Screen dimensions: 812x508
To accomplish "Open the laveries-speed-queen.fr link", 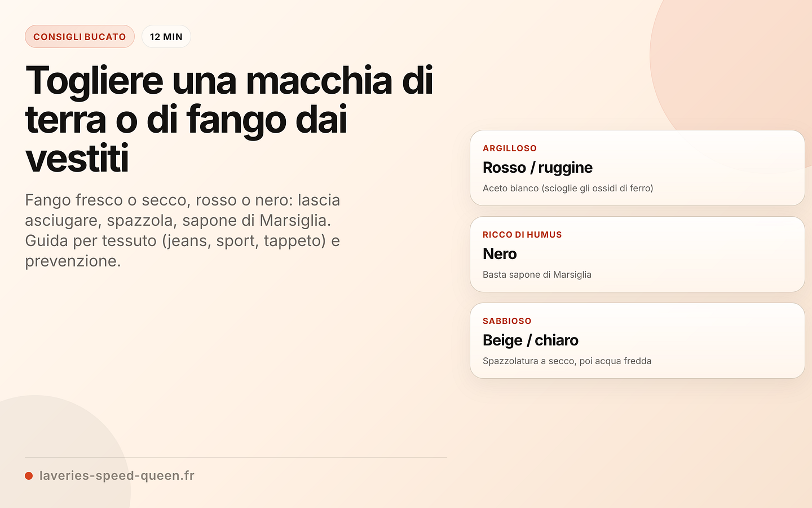I will (117, 475).
